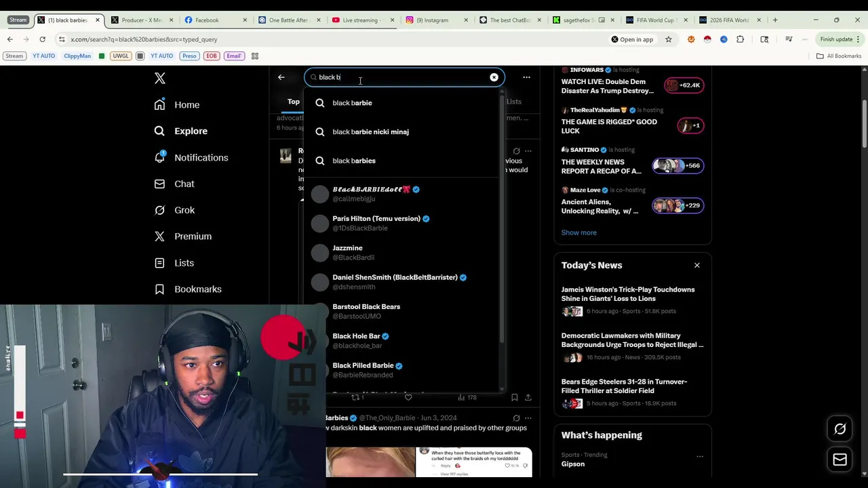Open Lists in the sidebar
Viewport: 868px width, 488px height.
coord(174,263)
